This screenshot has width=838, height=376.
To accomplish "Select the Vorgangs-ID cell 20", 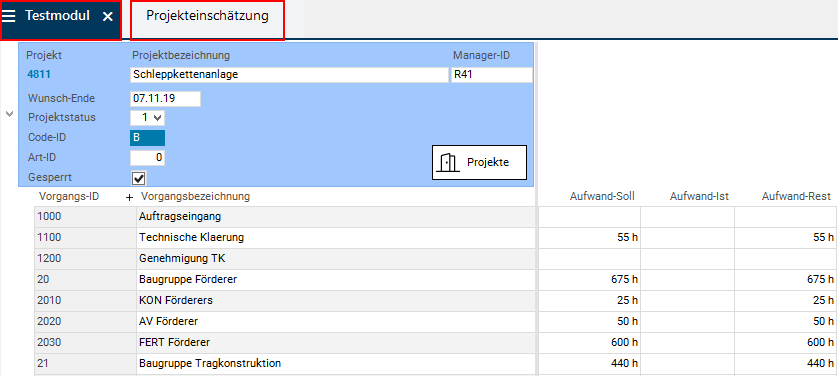I will (86, 280).
